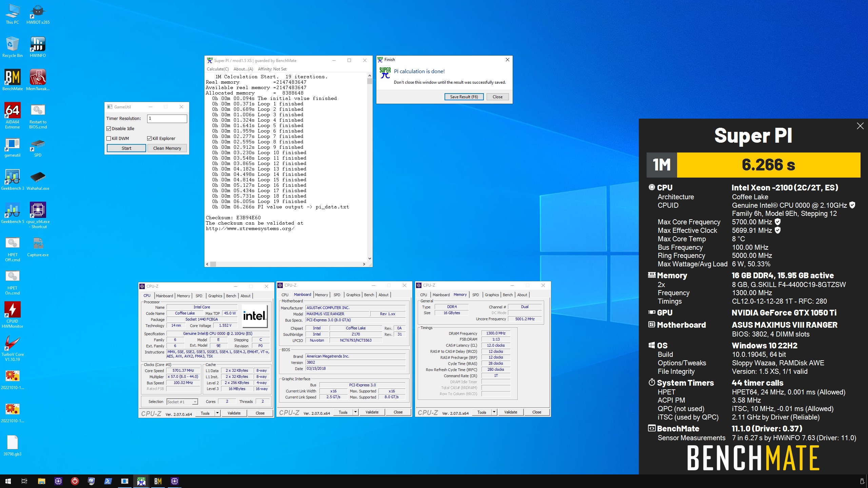868x488 pixels.
Task: Open Tools dropdown arrow in CPU-Z Memory window
Action: pos(494,412)
